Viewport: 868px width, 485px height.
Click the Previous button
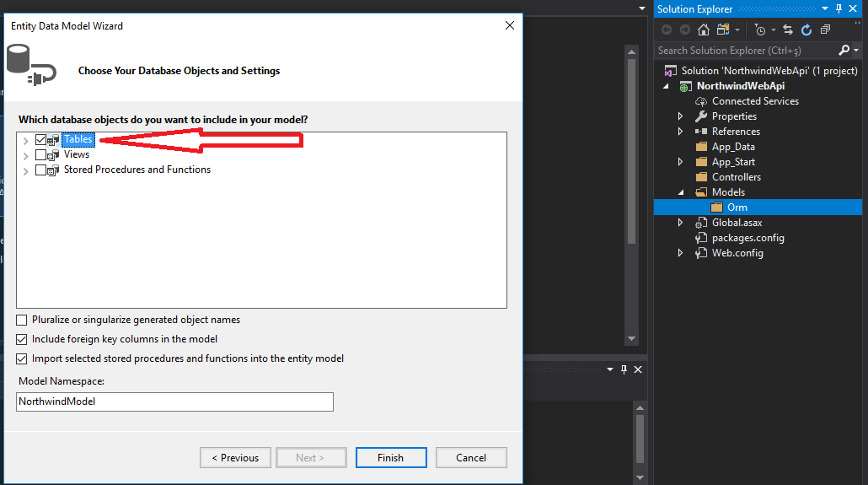click(x=235, y=458)
